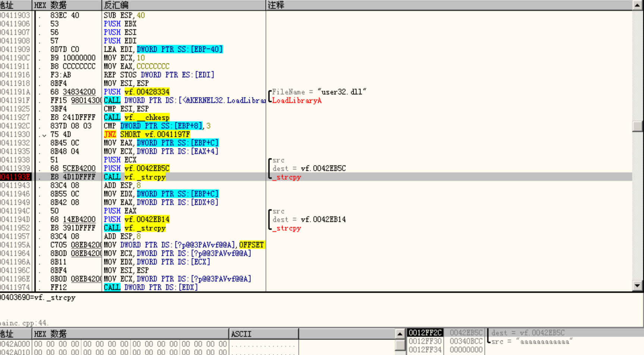Select the SUB ESP,40 instruction
Screen dimensions: 644x355
pos(124,15)
